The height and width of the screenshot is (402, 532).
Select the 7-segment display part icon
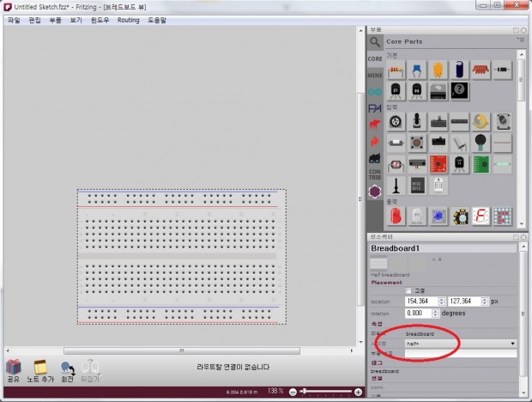pyautogui.click(x=481, y=215)
